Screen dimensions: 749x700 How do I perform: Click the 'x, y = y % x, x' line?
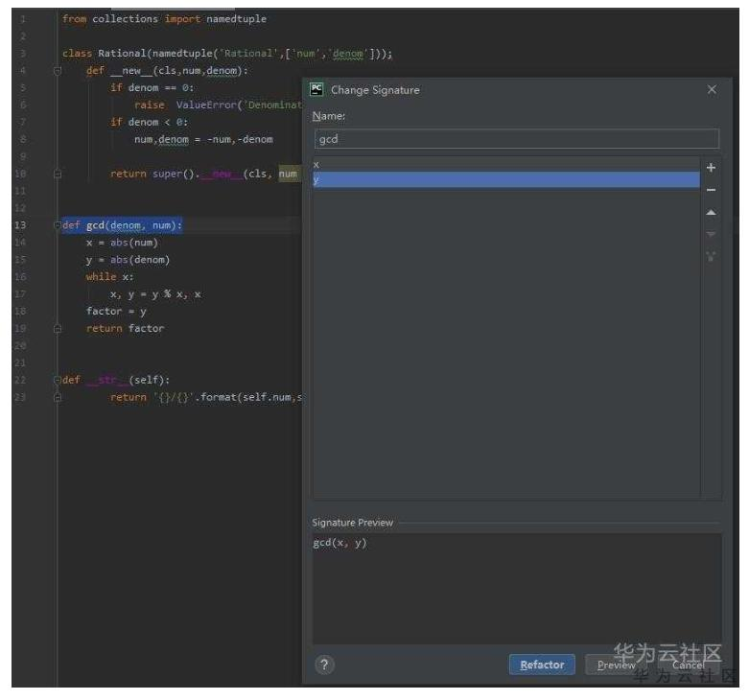[x=155, y=294]
